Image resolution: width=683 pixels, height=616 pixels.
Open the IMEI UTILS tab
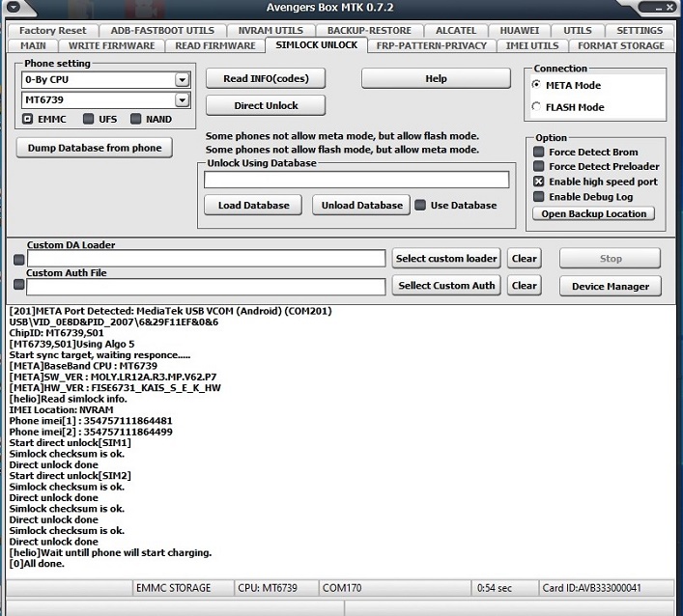click(x=532, y=45)
